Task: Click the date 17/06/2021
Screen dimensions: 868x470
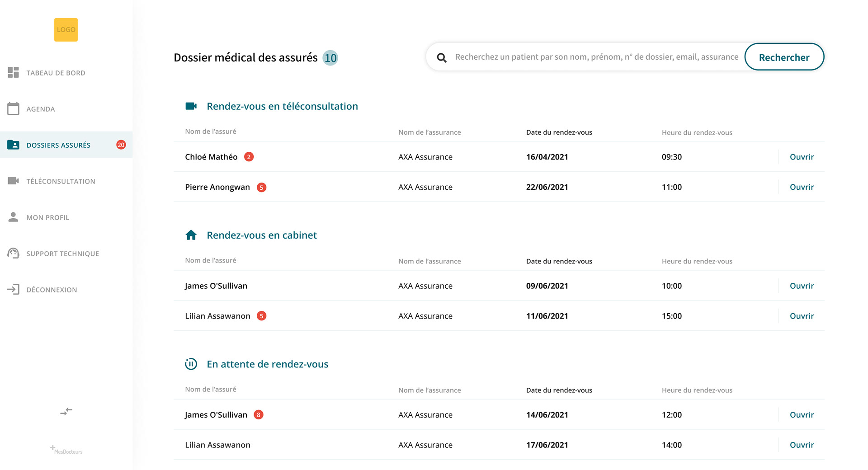Action: (547, 445)
